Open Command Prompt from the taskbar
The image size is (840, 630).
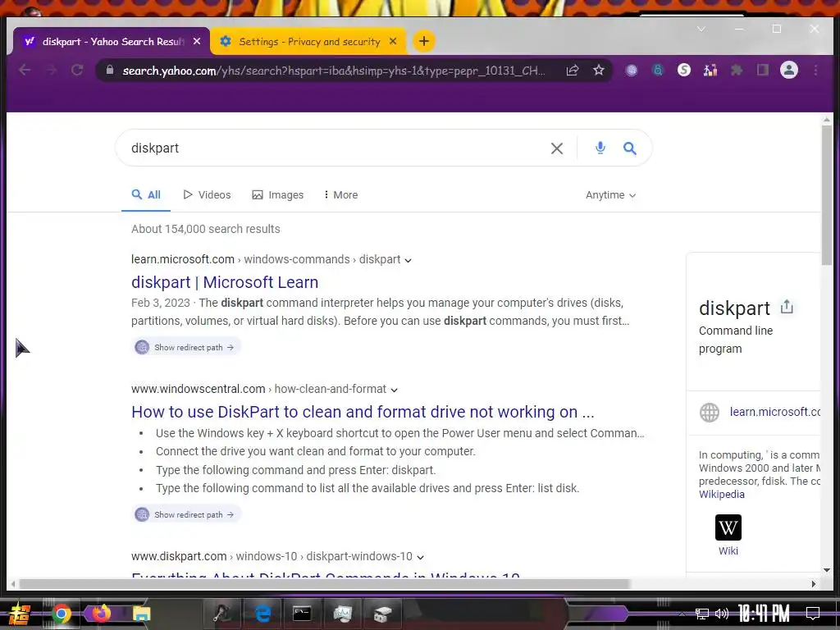[x=302, y=614]
